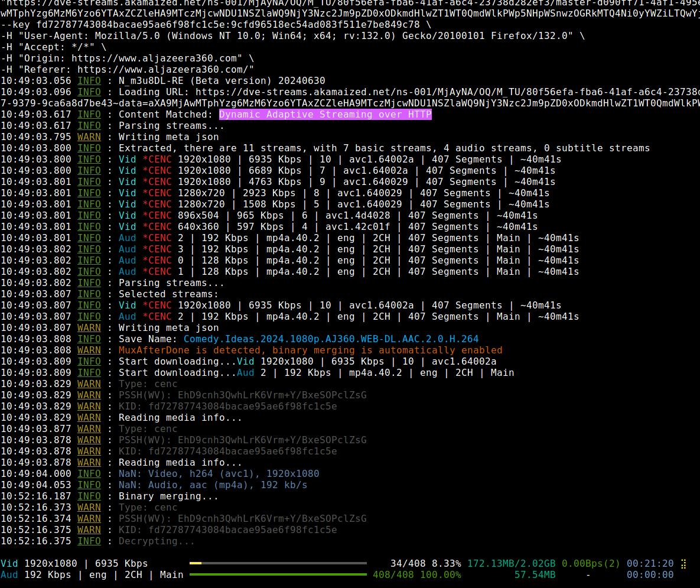Click the akamaized.net URL after 'Loading URL:'
This screenshot has width=700, height=588.
point(448,92)
